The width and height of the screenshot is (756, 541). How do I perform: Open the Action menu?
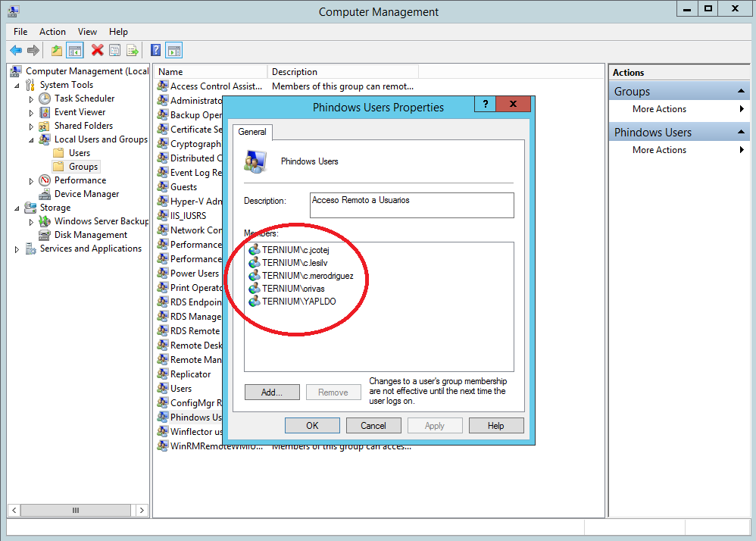point(52,32)
